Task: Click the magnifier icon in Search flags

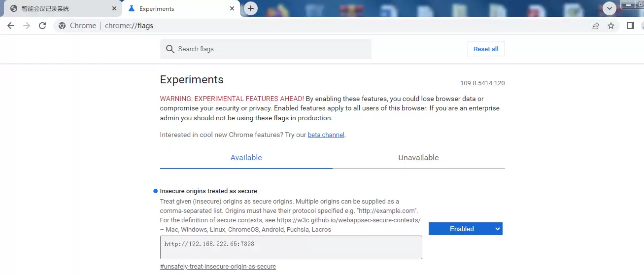Action: 170,49
